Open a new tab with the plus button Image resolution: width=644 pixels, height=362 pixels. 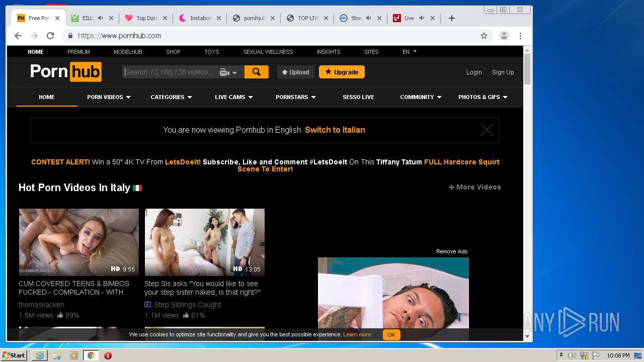tap(452, 18)
